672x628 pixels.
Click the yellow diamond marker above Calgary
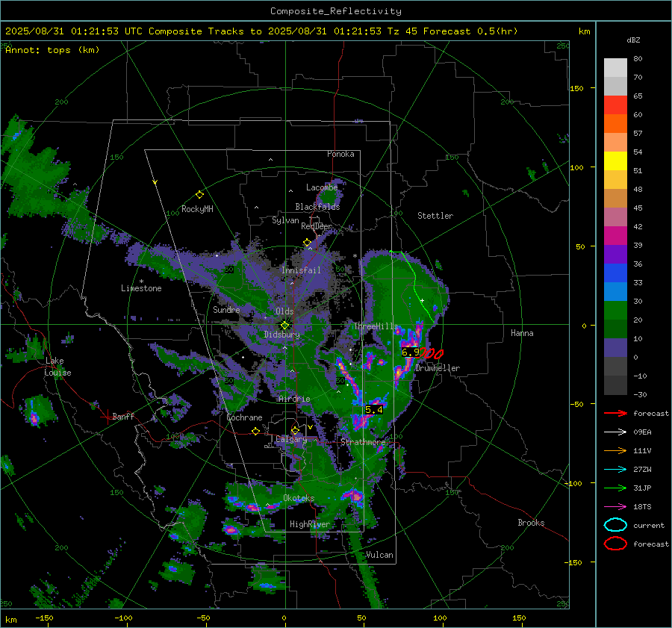pyautogui.click(x=295, y=430)
